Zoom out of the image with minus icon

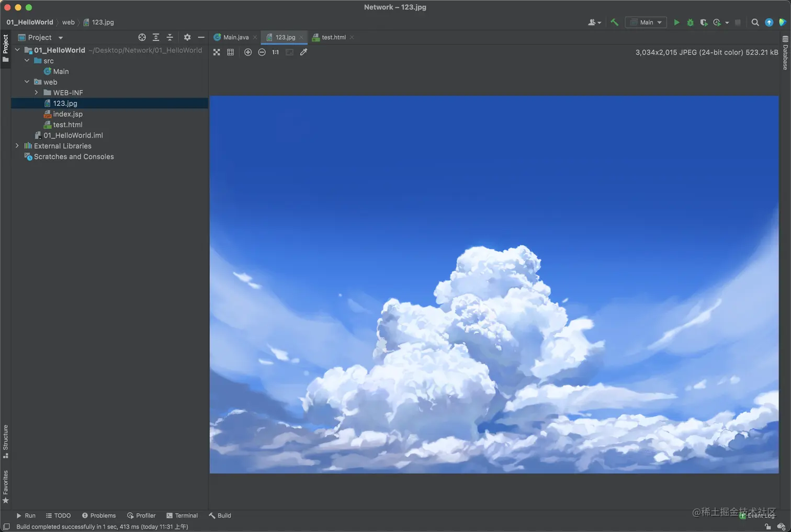point(262,52)
